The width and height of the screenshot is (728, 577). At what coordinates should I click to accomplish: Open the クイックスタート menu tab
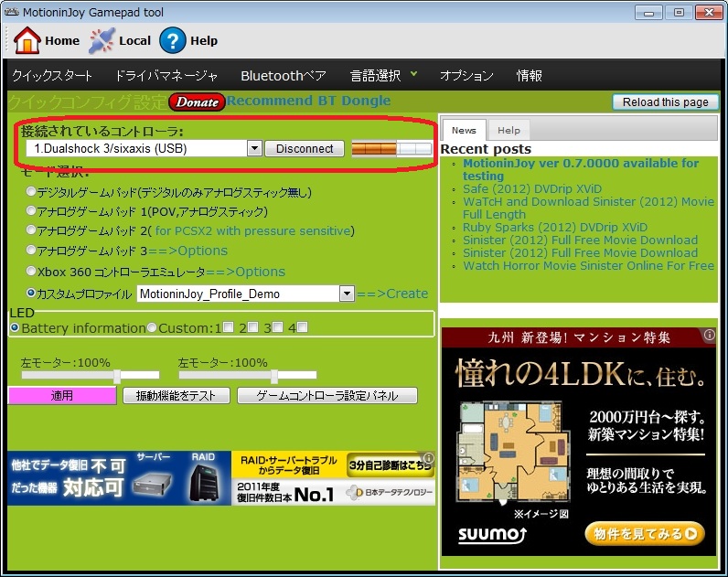pyautogui.click(x=52, y=76)
